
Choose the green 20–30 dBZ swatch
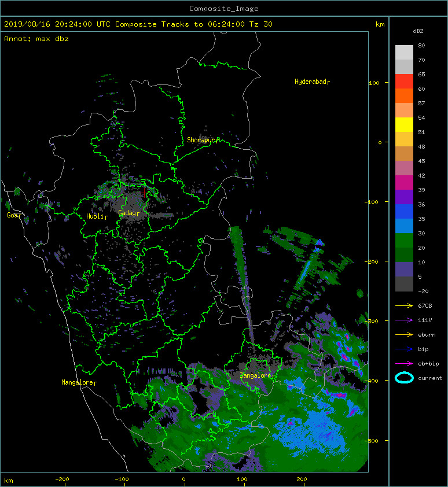[404, 241]
